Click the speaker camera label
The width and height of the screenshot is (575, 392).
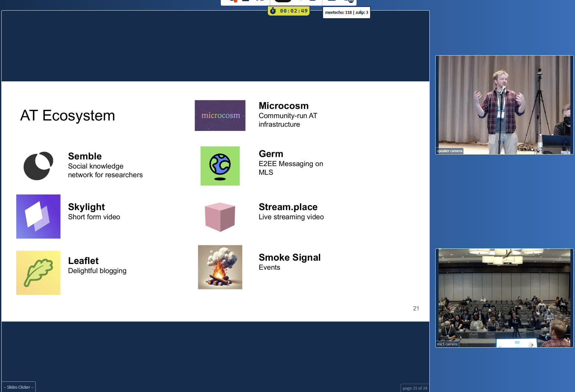(449, 151)
